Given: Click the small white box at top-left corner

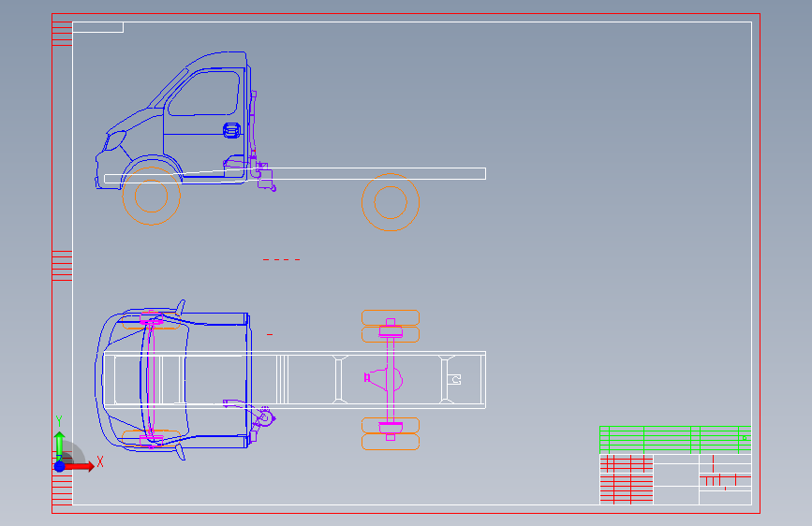Looking at the screenshot, I should (98, 27).
